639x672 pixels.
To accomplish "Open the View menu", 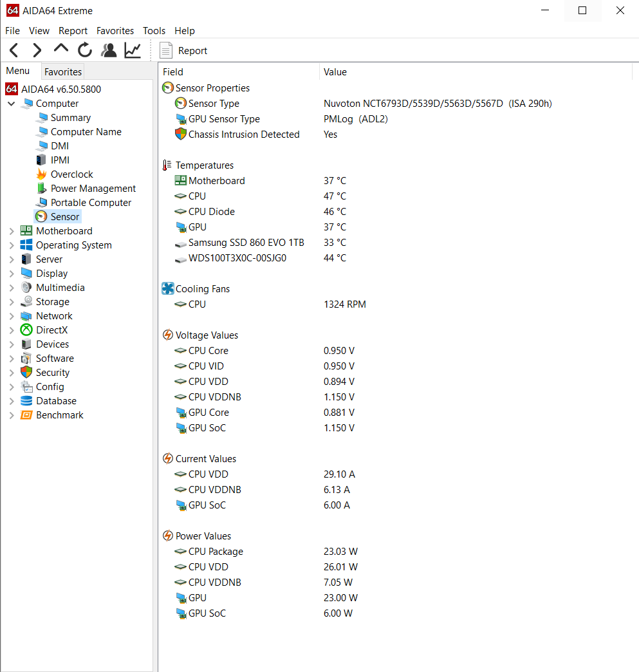I will pyautogui.click(x=39, y=31).
